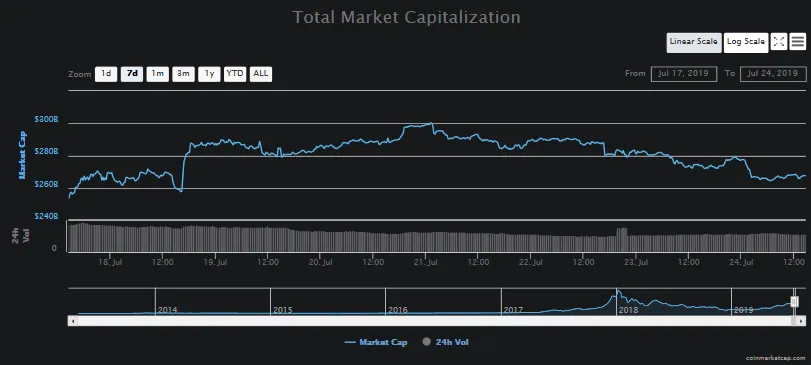Click the 2017 marker in navigator

coord(513,310)
